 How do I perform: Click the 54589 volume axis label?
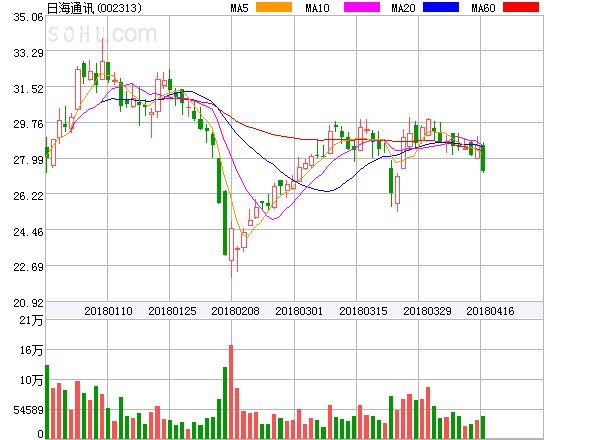29,410
